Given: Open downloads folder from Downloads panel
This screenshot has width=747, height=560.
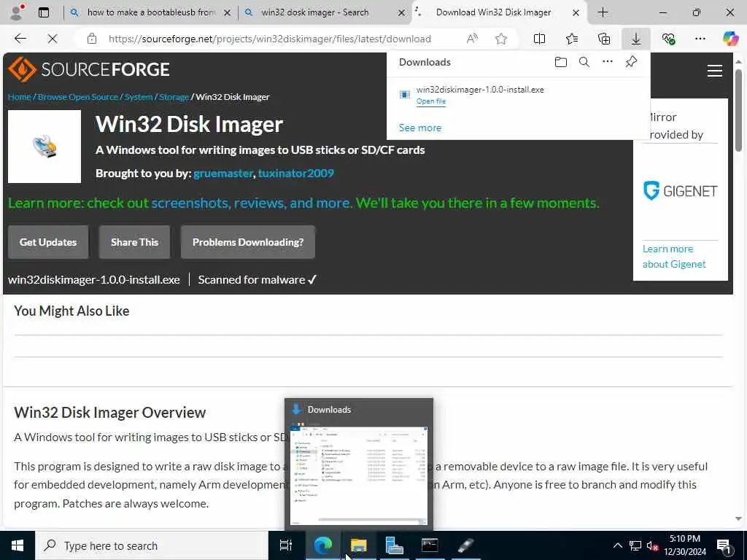Looking at the screenshot, I should pyautogui.click(x=561, y=62).
